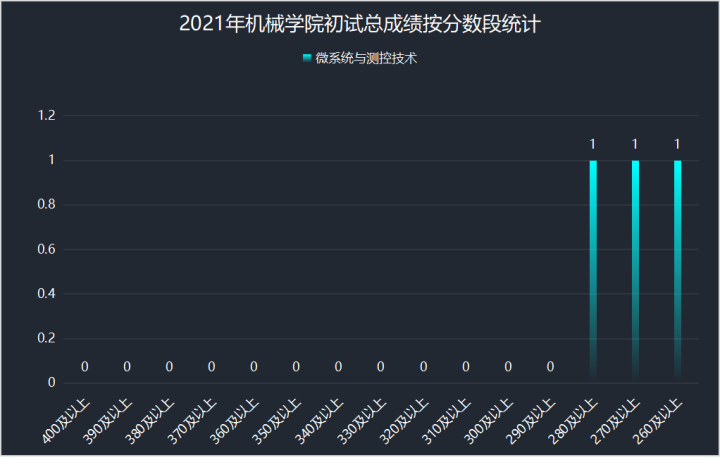This screenshot has width=720, height=465.
Task: Click the x-axis label 390及以上
Action: [x=108, y=421]
